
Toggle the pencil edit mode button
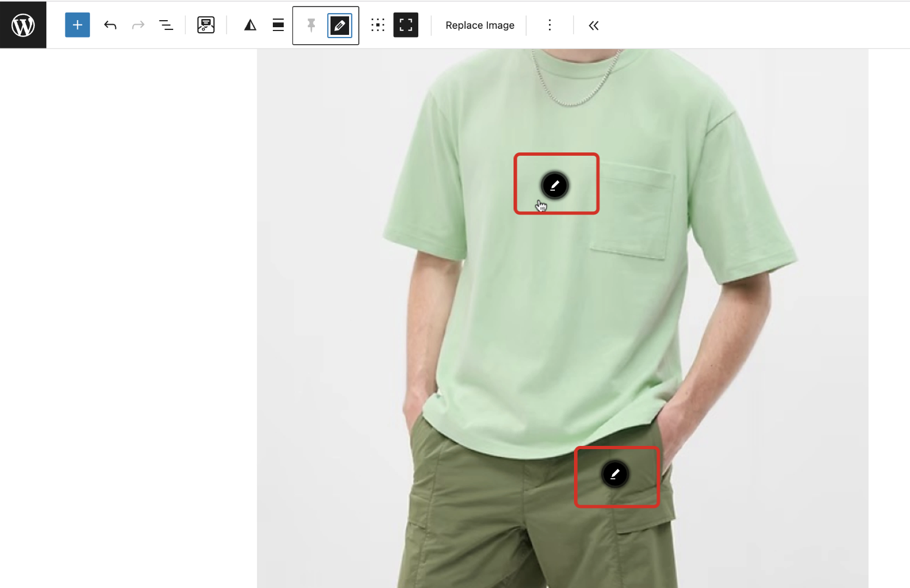pos(340,26)
